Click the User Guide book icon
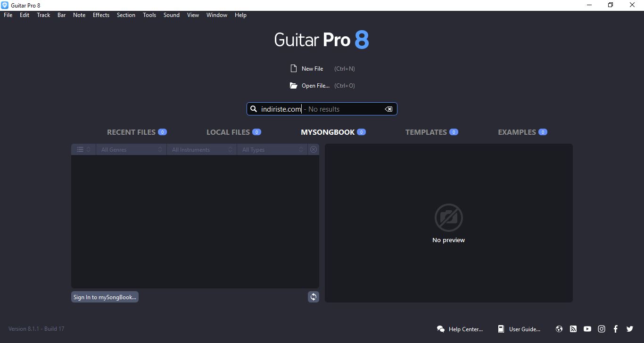The width and height of the screenshot is (644, 343). coord(501,329)
